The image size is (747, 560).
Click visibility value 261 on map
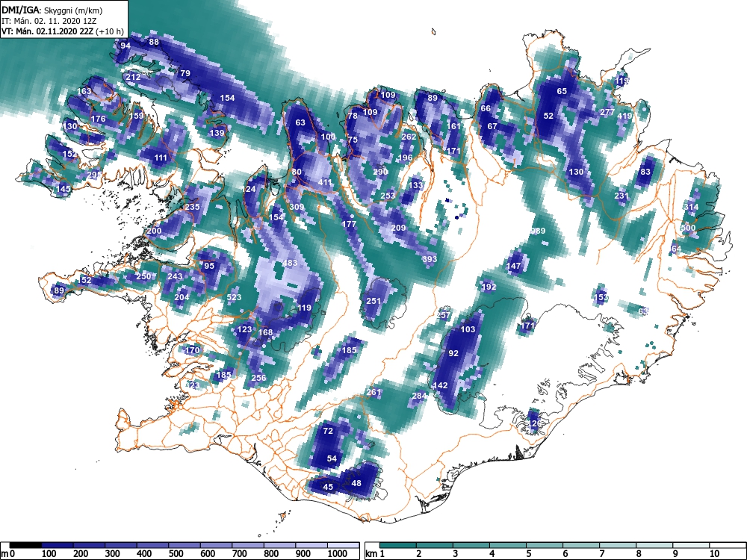pos(374,393)
